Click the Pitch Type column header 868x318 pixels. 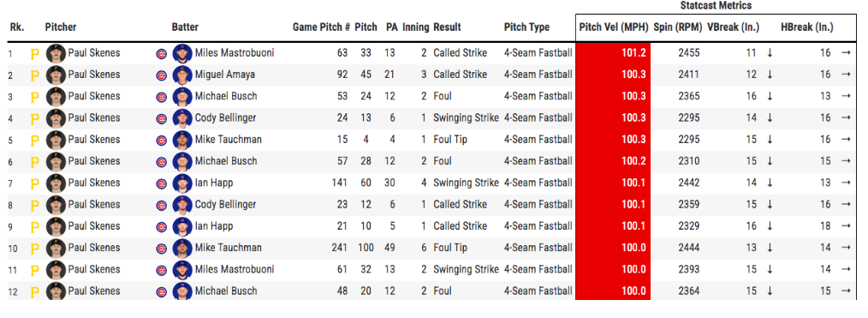526,27
